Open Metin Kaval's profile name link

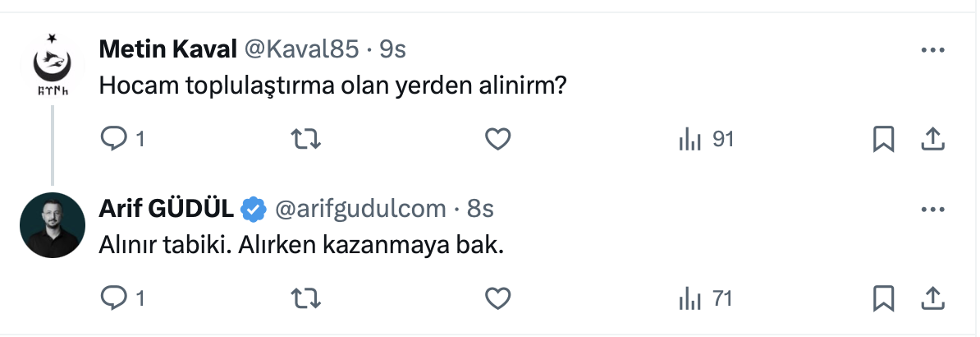click(x=167, y=50)
